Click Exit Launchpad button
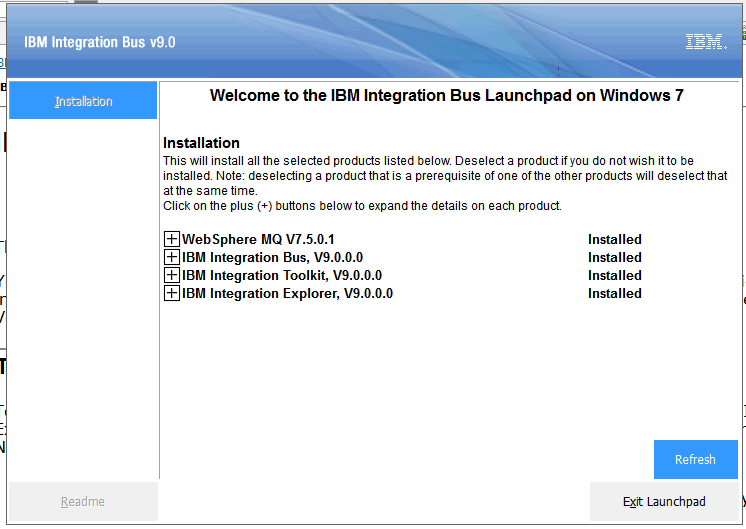 (664, 501)
